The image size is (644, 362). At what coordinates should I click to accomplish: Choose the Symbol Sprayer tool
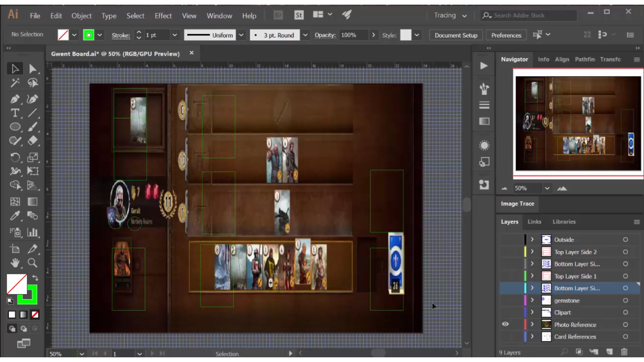[x=15, y=232]
